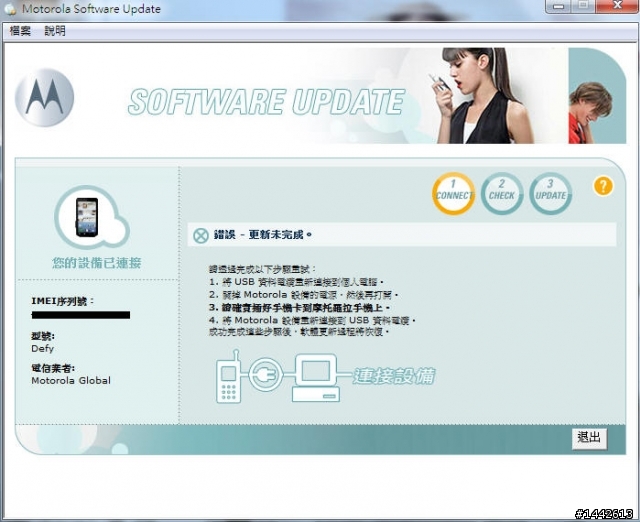This screenshot has width=640, height=522.
Task: Click the 錯誤 - 更新未完成 message
Action: (263, 235)
